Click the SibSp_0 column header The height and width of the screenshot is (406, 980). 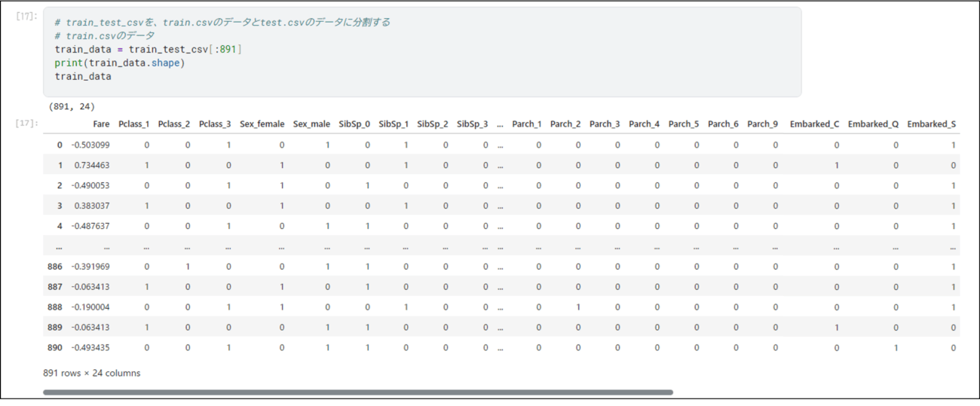(354, 124)
